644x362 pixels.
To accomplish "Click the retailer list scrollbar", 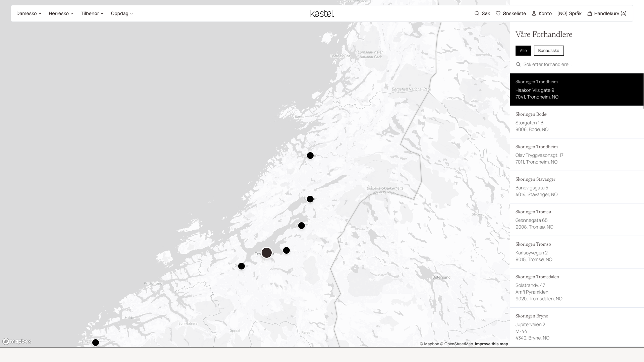I will (x=643, y=91).
